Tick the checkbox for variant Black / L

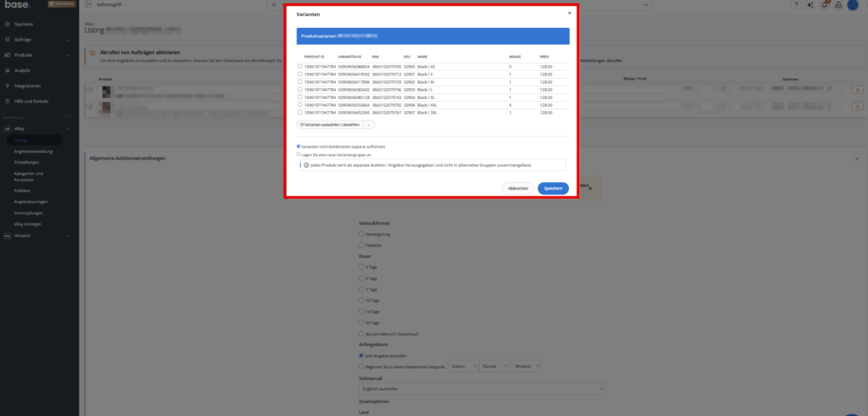(x=300, y=89)
